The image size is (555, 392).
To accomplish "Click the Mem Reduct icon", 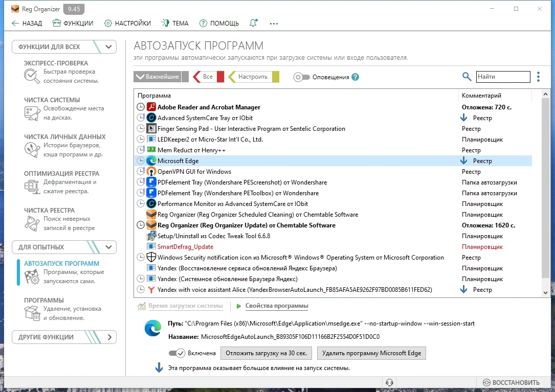I will click(151, 150).
